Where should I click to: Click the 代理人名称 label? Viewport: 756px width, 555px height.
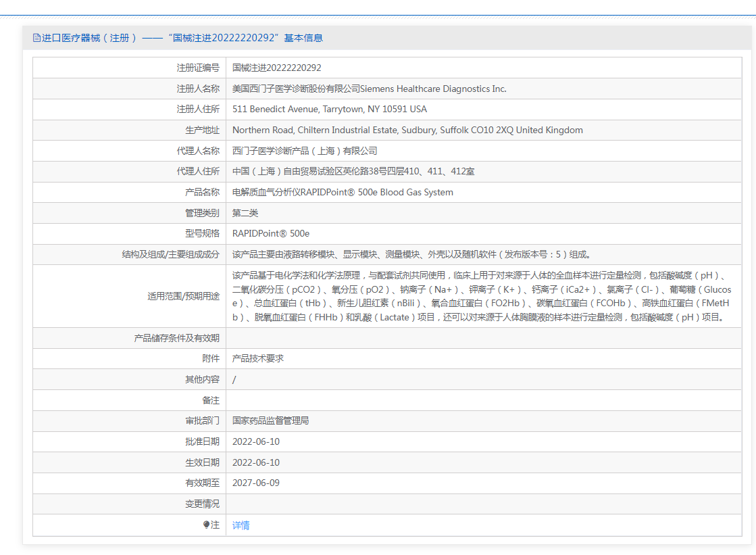[198, 151]
